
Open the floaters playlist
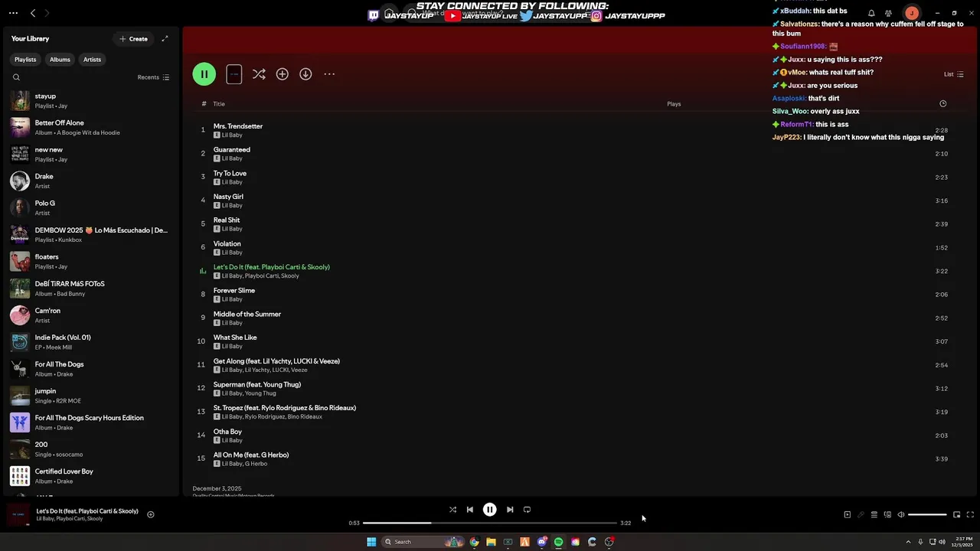[90, 262]
